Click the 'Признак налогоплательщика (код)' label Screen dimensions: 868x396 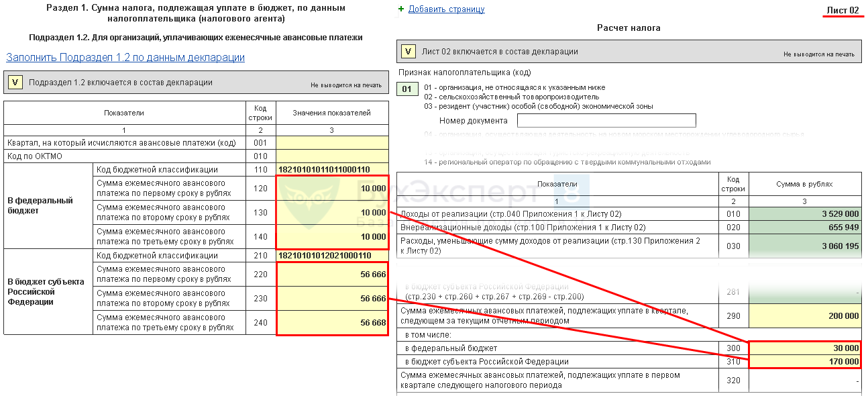coord(465,72)
